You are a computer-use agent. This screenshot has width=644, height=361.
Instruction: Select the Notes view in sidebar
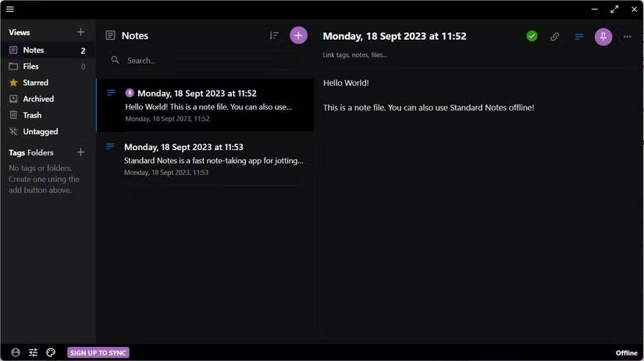click(x=48, y=50)
